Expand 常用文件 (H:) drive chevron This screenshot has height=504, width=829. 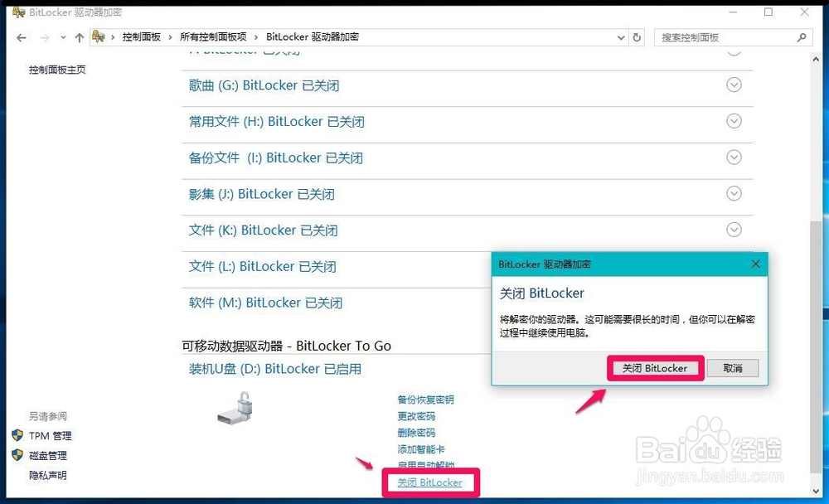(734, 121)
